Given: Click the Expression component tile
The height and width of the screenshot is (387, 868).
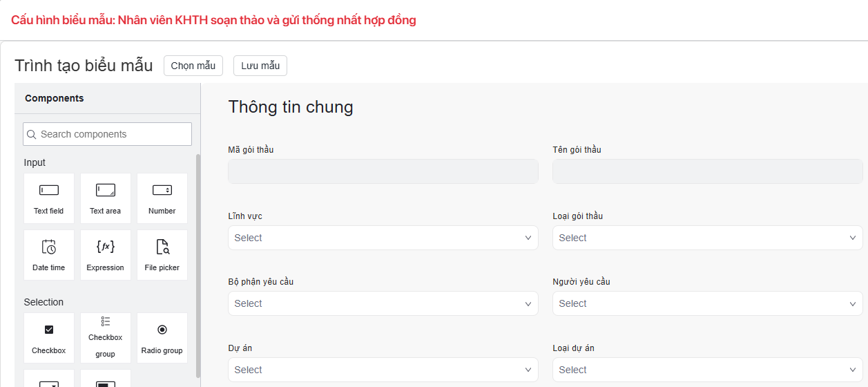Looking at the screenshot, I should (105, 255).
